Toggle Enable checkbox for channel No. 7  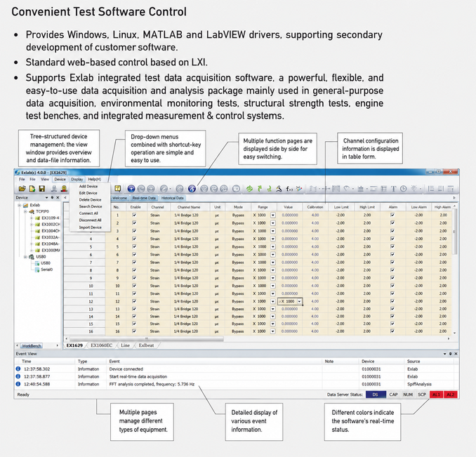[x=134, y=262]
